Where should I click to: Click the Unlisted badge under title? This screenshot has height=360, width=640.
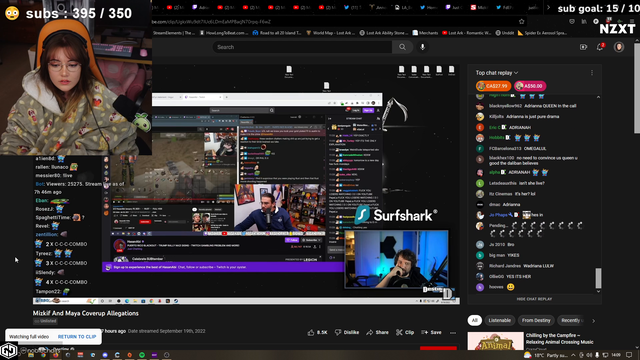point(45,321)
